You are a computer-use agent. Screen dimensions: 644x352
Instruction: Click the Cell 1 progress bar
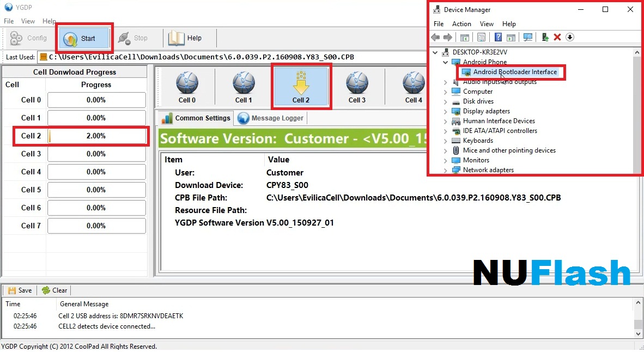point(96,118)
